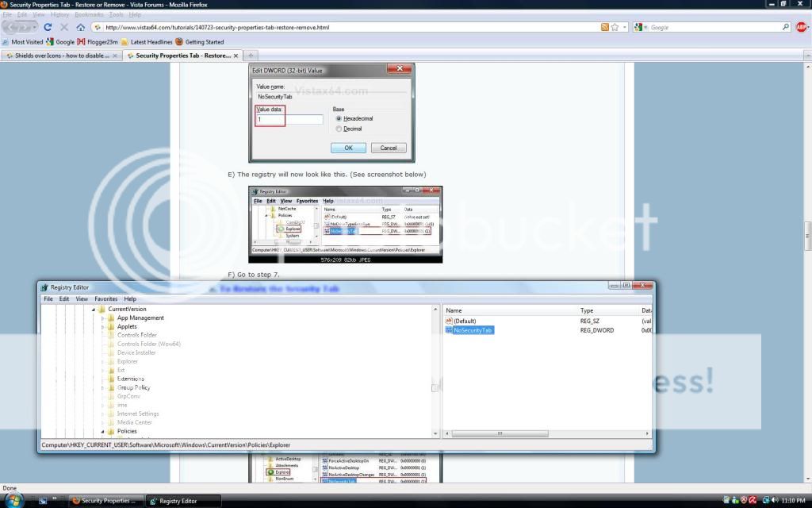Viewport: 812px width, 508px height.
Task: Open the Latest Headlines feed bookmark
Action: 147,42
